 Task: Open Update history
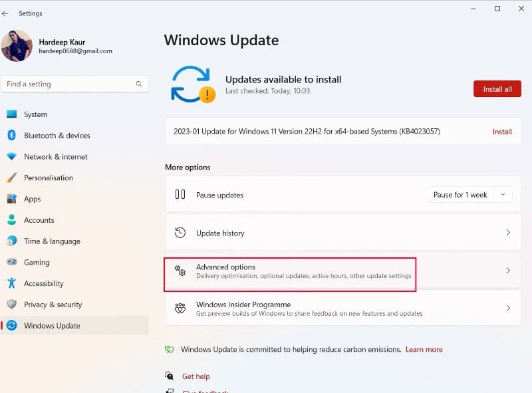coord(342,233)
